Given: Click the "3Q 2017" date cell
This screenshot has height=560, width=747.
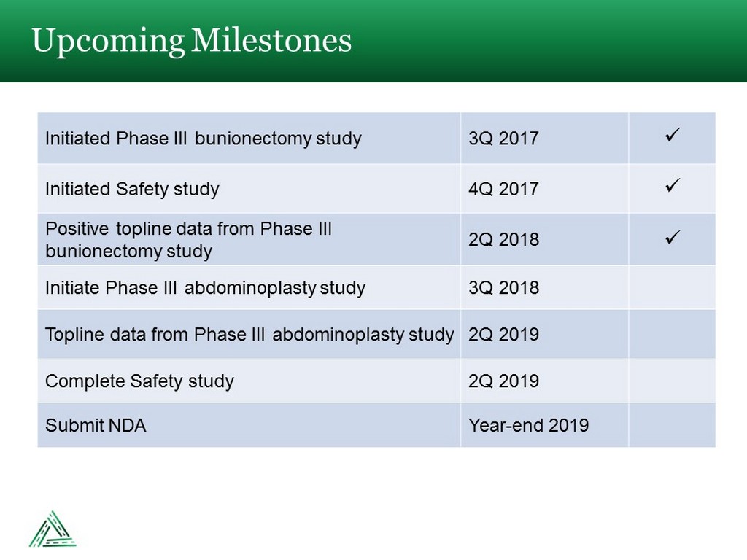Looking at the screenshot, I should [503, 138].
